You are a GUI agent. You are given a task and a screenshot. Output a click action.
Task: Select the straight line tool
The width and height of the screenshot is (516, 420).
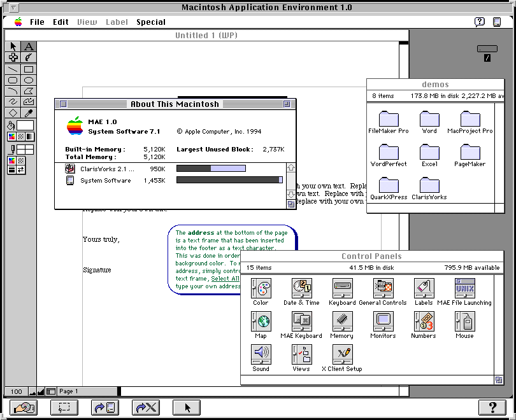coord(13,69)
